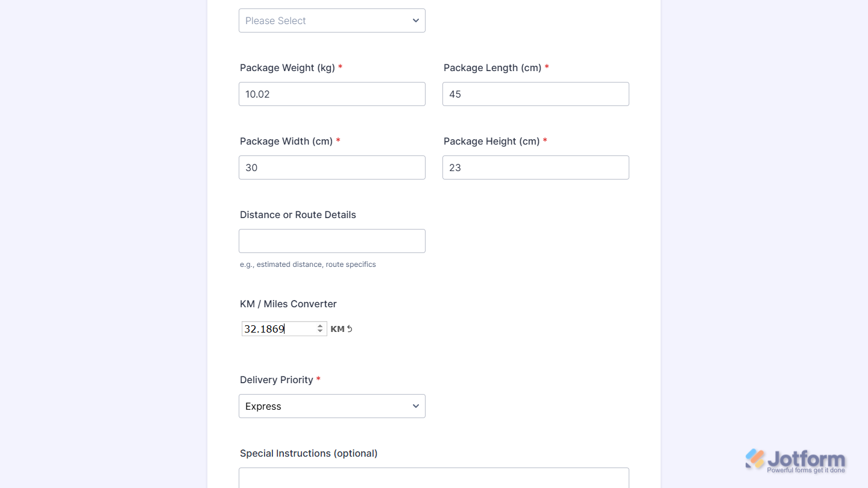This screenshot has width=868, height=488.
Task: Click the Package Length field showing 45
Action: tap(535, 94)
